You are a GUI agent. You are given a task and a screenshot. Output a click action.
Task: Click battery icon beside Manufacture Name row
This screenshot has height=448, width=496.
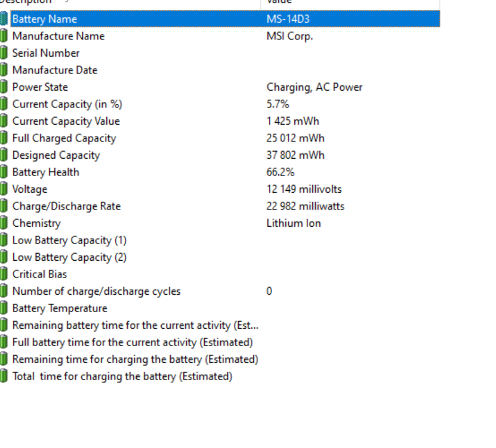pos(4,36)
